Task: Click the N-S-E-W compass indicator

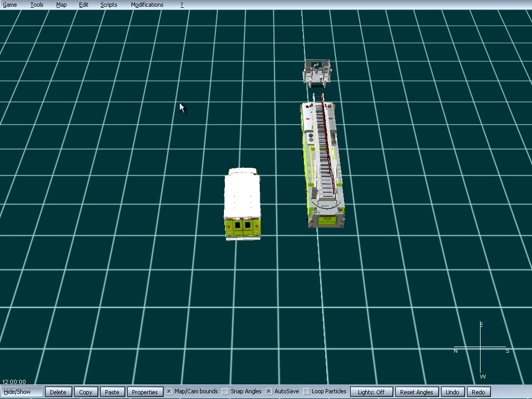Action: [x=481, y=350]
